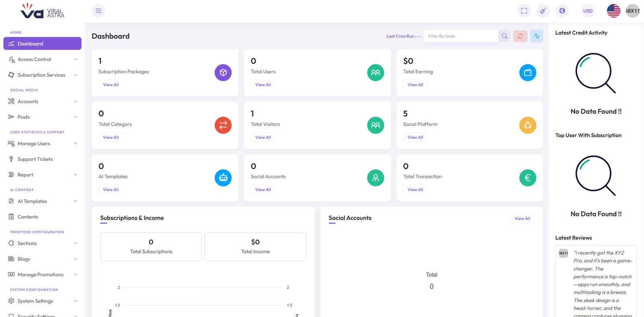Image resolution: width=644 pixels, height=317 pixels.
Task: Click View All under Total Visitors
Action: 263,138
